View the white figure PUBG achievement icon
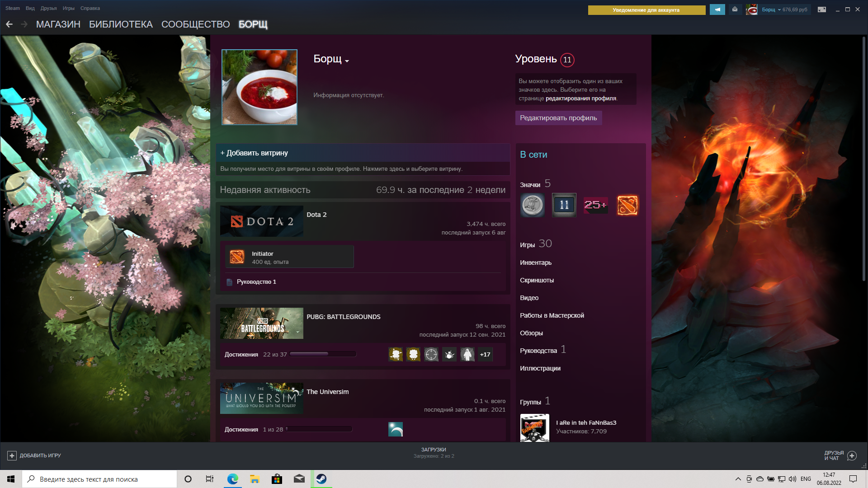This screenshot has width=868, height=488. (467, 354)
